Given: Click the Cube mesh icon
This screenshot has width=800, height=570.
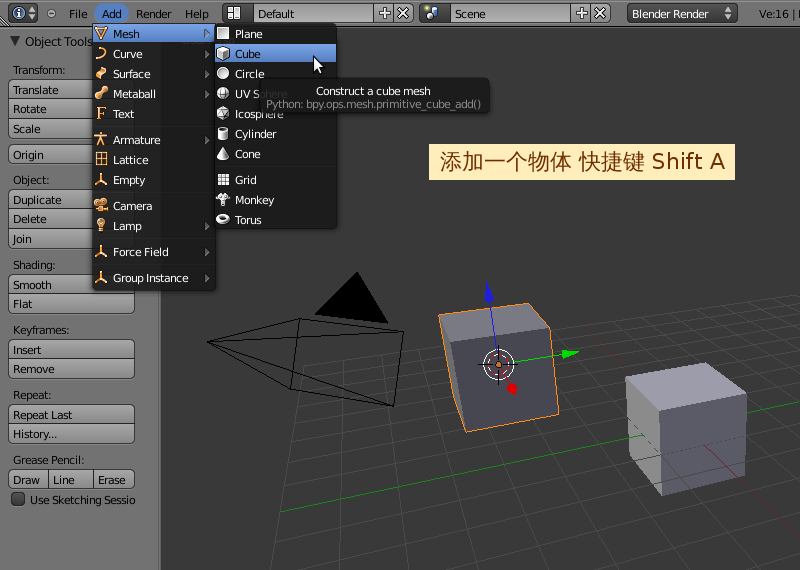Looking at the screenshot, I should (x=223, y=54).
